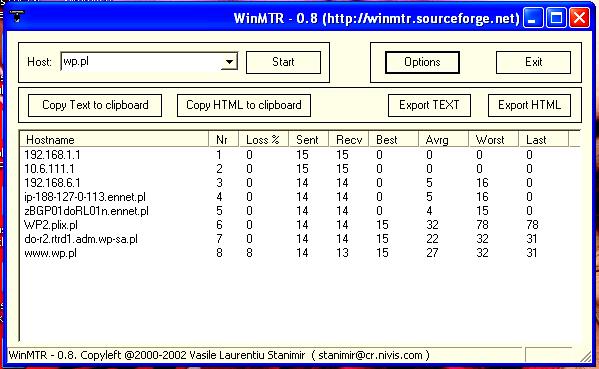Click the Nr column header
The height and width of the screenshot is (369, 599).
click(x=224, y=140)
